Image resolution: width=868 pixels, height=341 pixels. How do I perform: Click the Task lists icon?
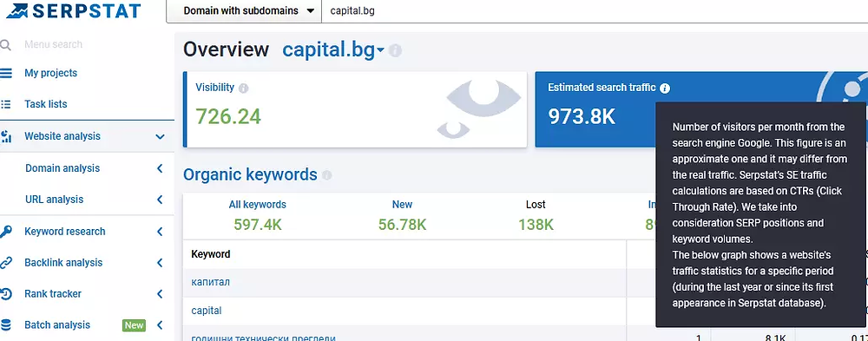5,104
